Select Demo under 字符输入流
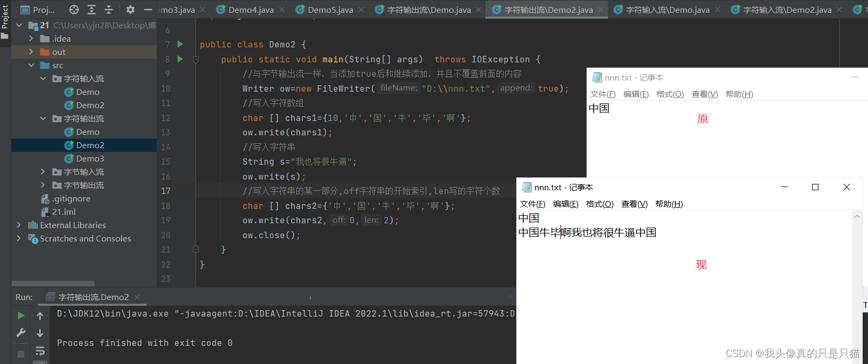Viewport: 868px width, 364px height. click(87, 92)
